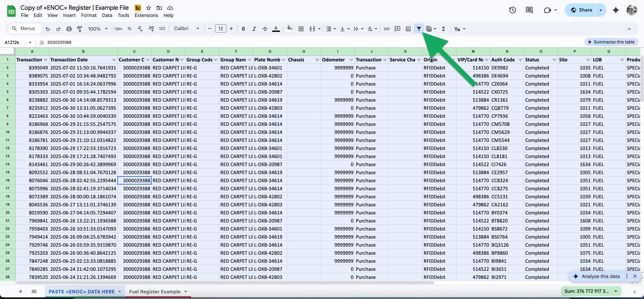The image size is (644, 299).
Task: Open the name box range dropdown
Action: (30, 42)
